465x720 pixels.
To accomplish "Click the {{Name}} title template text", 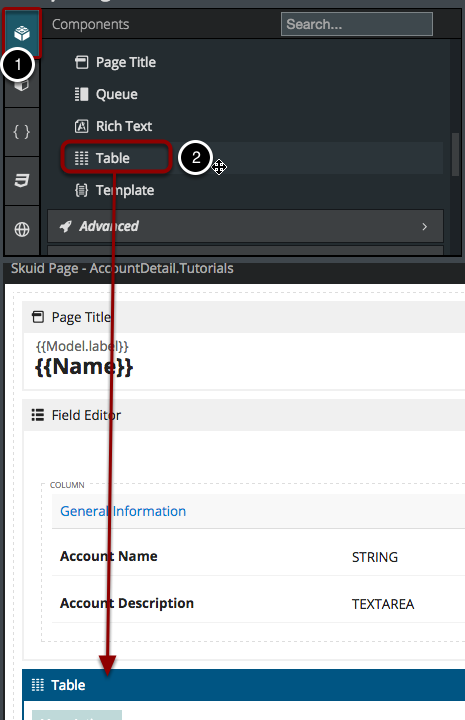I will point(84,367).
